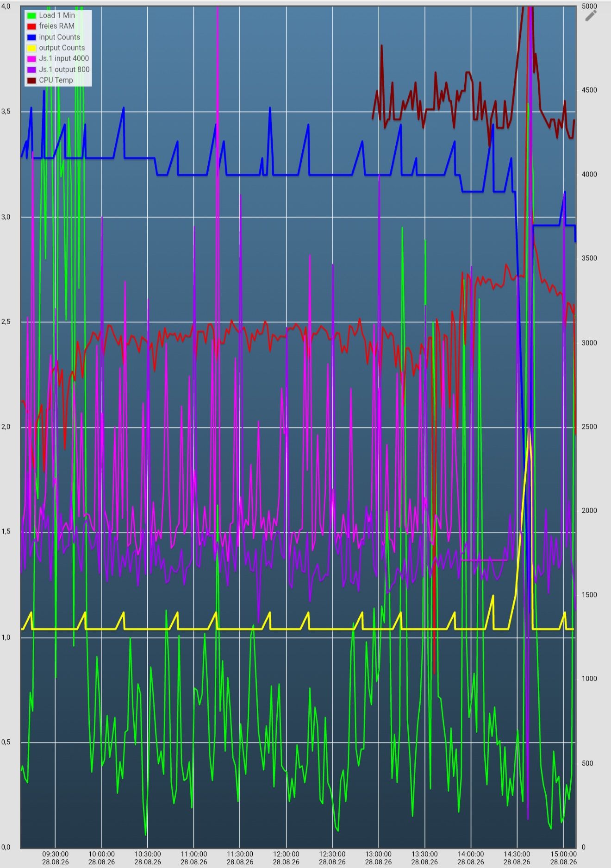
Task: Click the 2500 right axis value
Action: [589, 427]
